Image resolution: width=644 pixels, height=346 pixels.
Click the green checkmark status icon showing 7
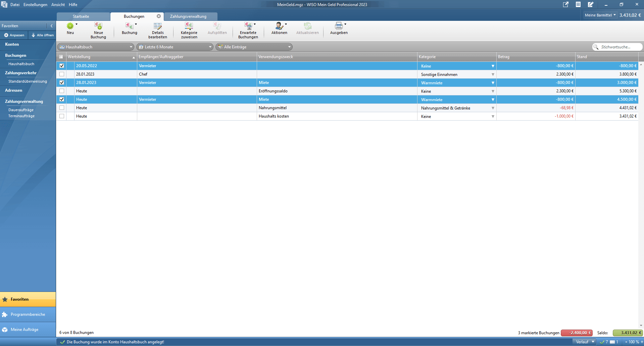point(602,342)
